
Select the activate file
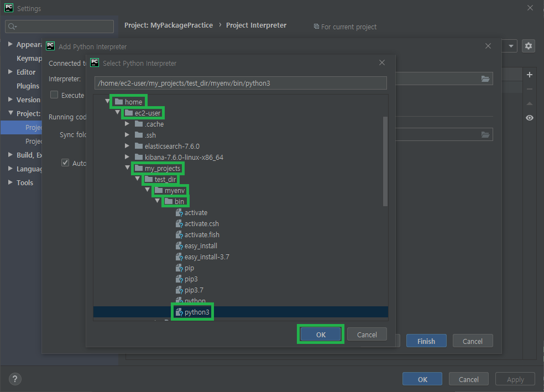191,213
